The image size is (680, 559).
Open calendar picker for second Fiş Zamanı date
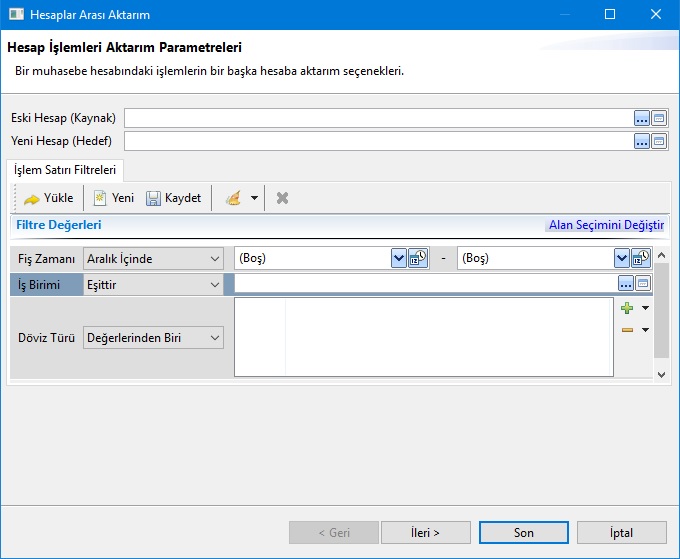point(640,258)
